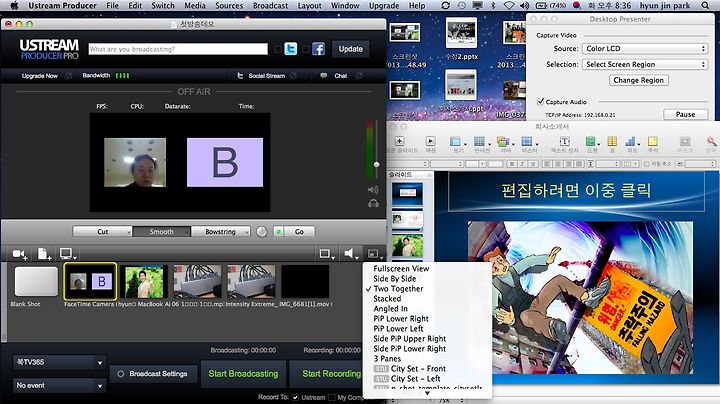Image resolution: width=720 pixels, height=404 pixels.
Task: Open the Select Screen Region dropdown
Action: tap(645, 65)
